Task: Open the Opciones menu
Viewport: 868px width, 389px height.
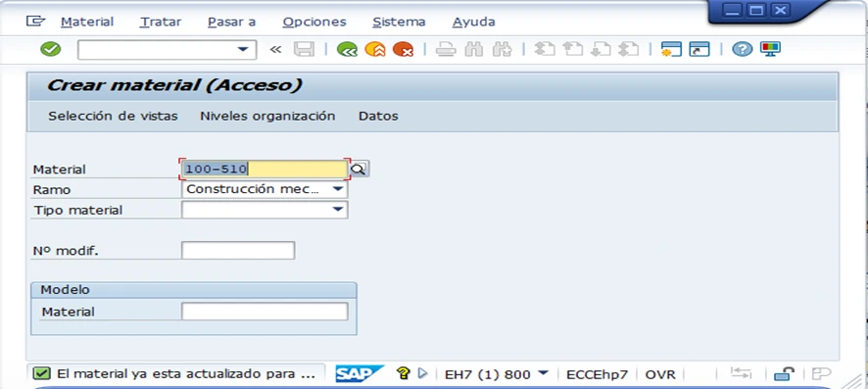Action: 314,22
